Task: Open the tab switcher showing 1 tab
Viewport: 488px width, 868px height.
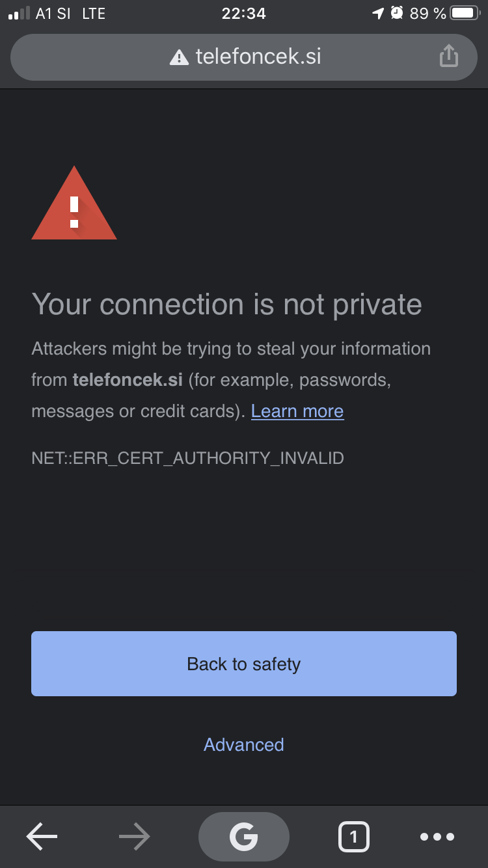Action: pyautogui.click(x=353, y=837)
